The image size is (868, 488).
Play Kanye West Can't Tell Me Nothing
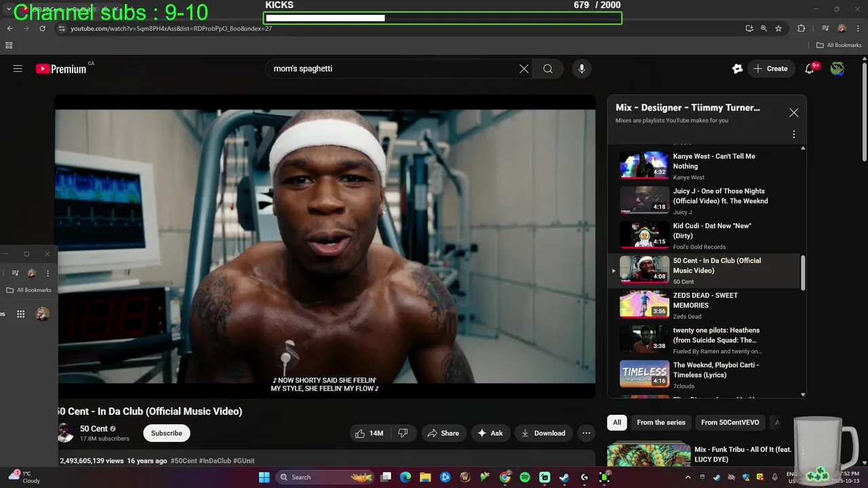pos(705,165)
